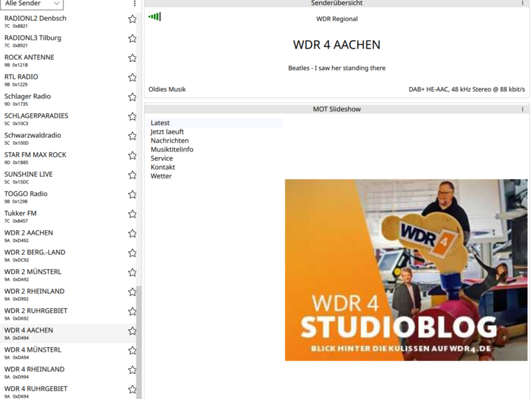Open Senderübersicht panel options menu
This screenshot has width=532, height=399.
(x=523, y=3)
